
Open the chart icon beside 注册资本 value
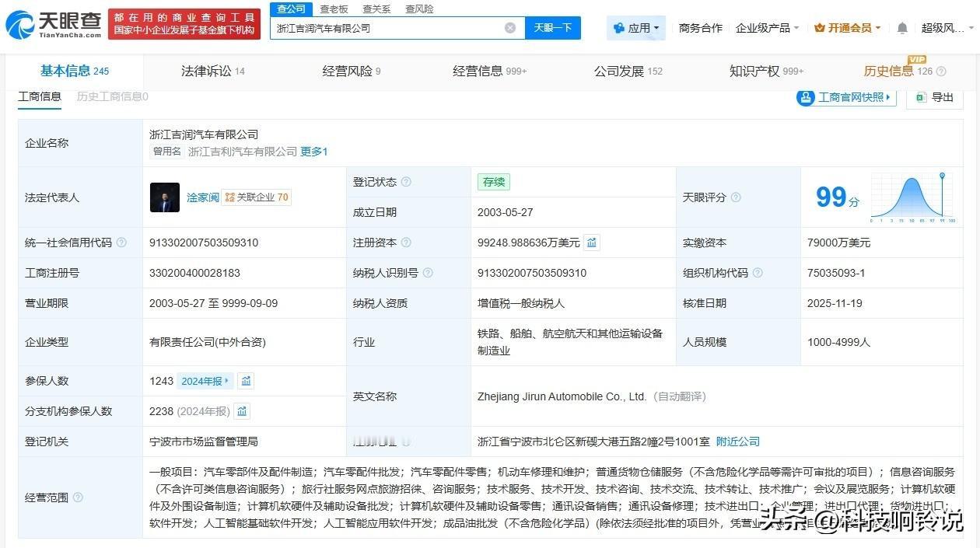tap(592, 243)
